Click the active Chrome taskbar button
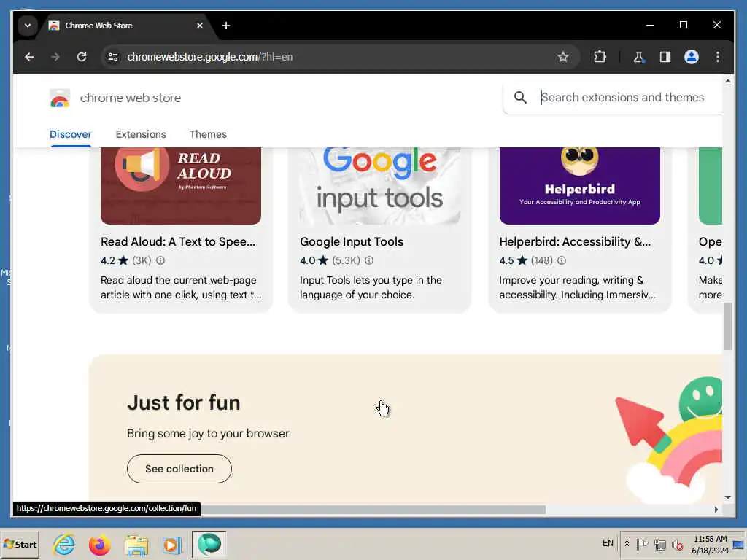Viewport: 747px width, 560px height. coord(209,544)
